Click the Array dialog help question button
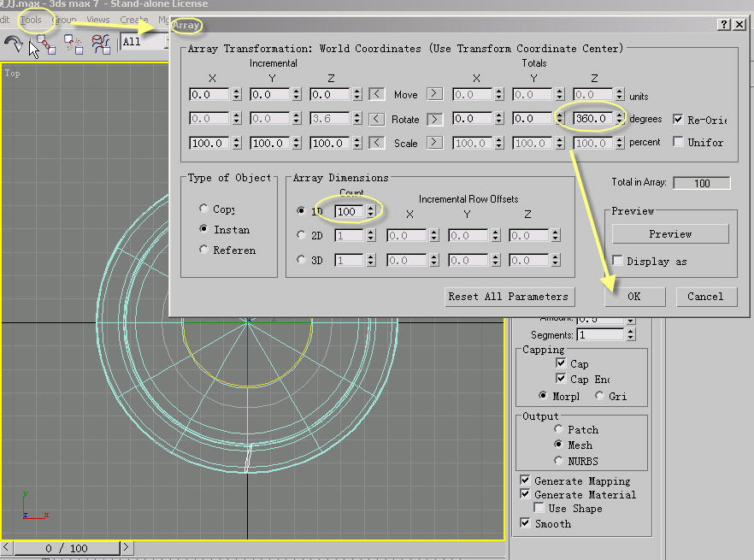Screen dimensions: 754x560 724,24
